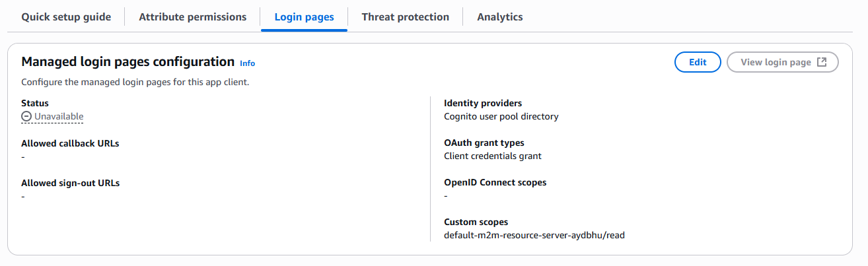Image resolution: width=868 pixels, height=266 pixels.
Task: Click the Allowed sign-out URLs label
Action: tap(69, 183)
